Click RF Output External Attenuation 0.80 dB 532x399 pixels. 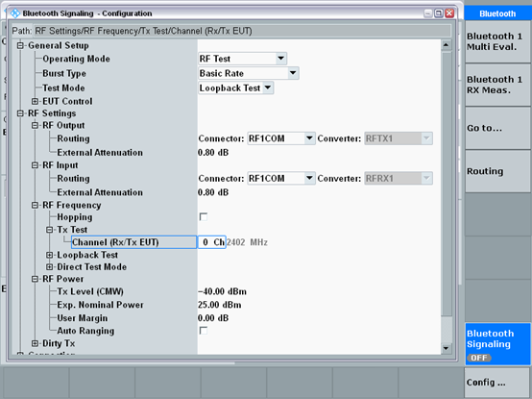coord(213,153)
